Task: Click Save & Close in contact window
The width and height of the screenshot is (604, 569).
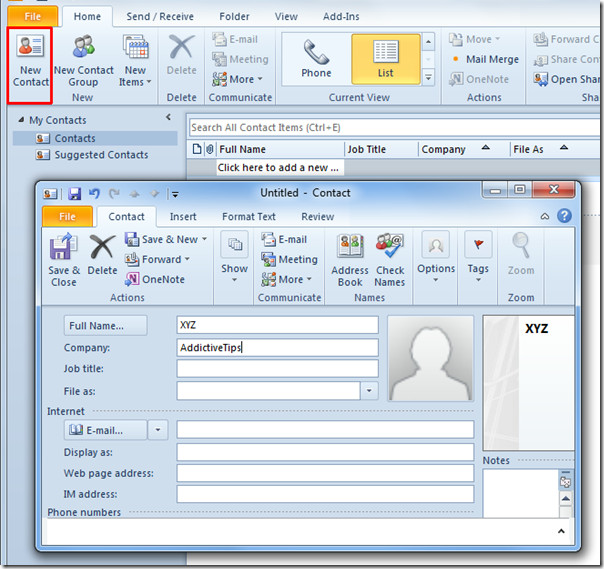Action: 64,260
